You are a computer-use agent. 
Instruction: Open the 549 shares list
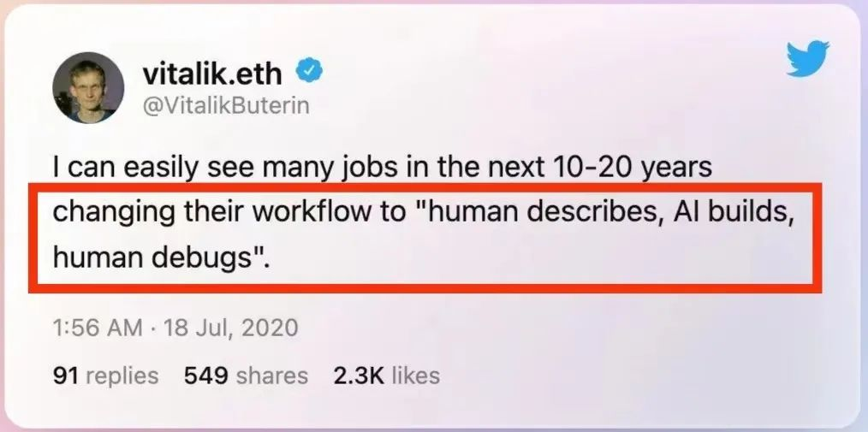coord(246,376)
